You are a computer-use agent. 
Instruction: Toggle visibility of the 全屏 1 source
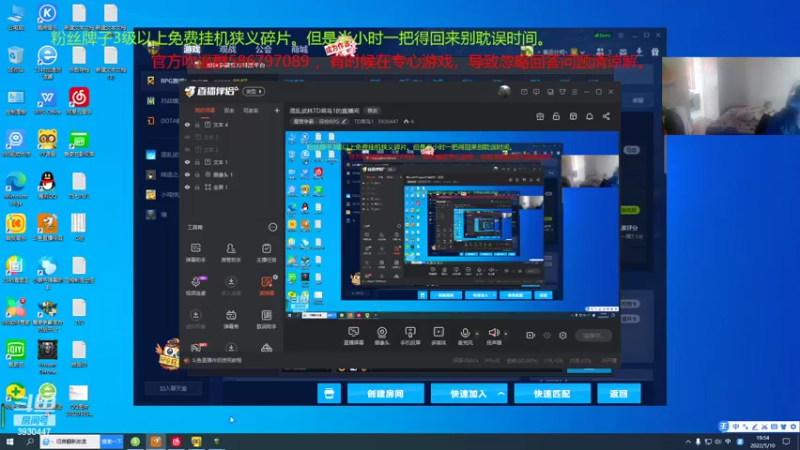(187, 187)
